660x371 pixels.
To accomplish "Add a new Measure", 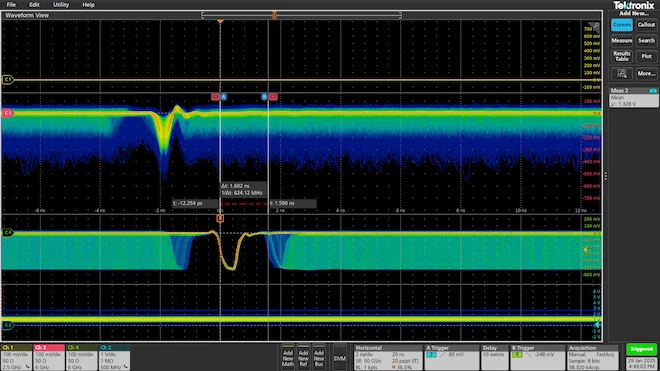I will pyautogui.click(x=622, y=41).
